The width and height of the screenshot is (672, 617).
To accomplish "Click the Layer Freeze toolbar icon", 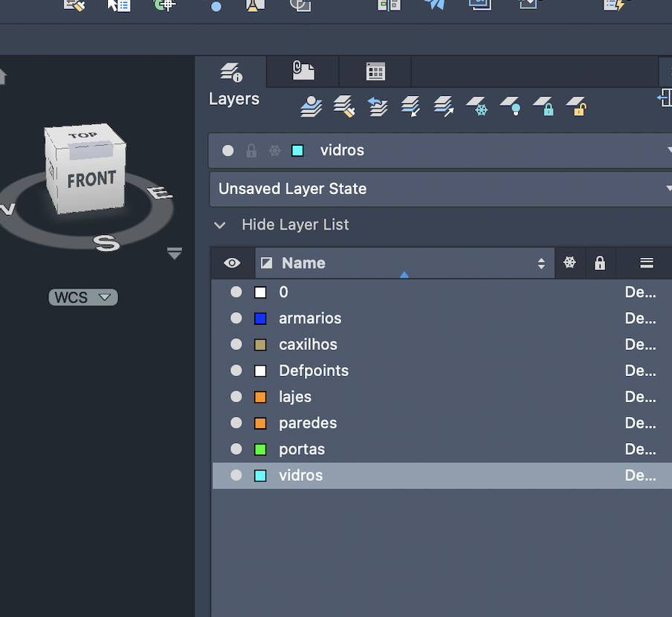I will coord(476,106).
